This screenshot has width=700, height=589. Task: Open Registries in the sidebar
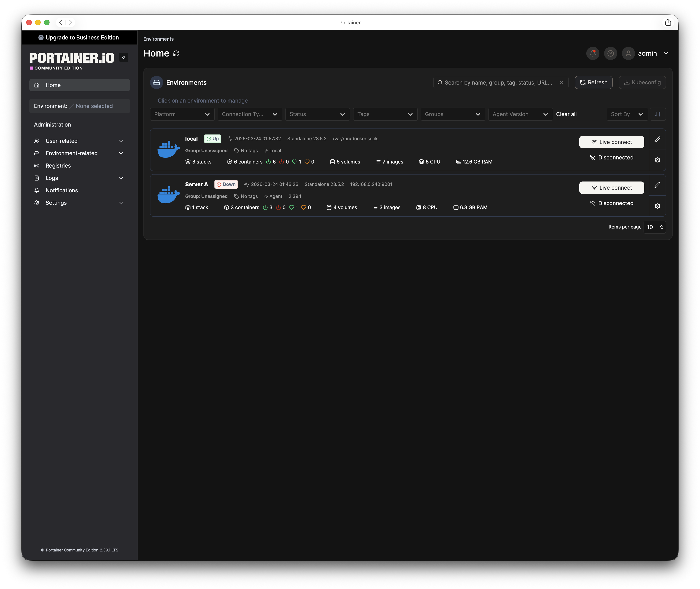pyautogui.click(x=58, y=166)
